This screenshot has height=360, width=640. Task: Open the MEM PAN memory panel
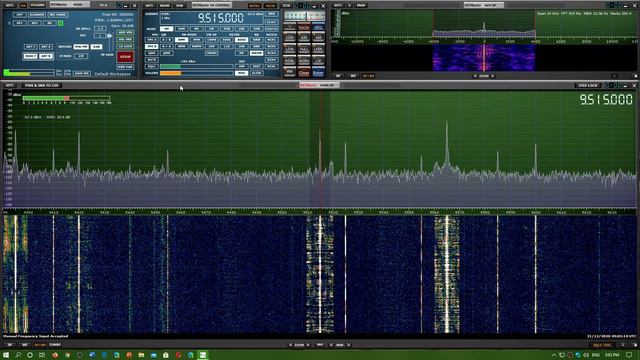pyautogui.click(x=125, y=67)
